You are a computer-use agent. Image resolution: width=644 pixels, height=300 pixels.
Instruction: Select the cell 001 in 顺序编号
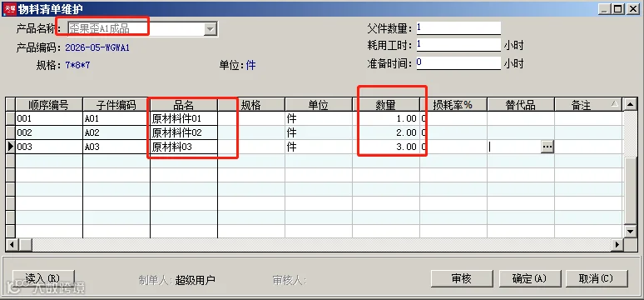click(49, 119)
